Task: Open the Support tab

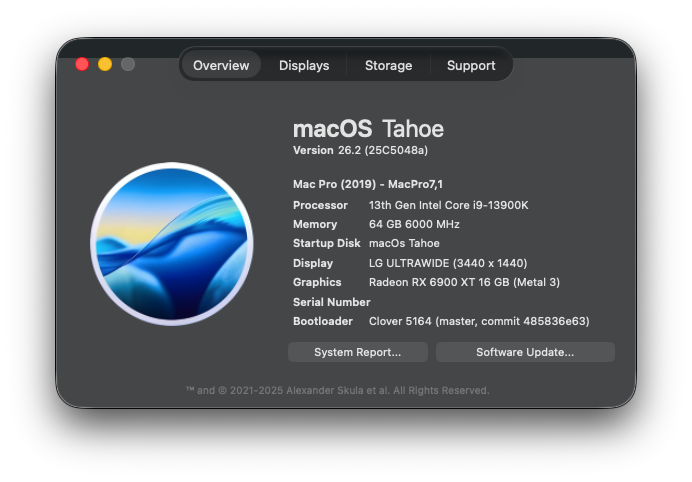Action: coord(471,65)
